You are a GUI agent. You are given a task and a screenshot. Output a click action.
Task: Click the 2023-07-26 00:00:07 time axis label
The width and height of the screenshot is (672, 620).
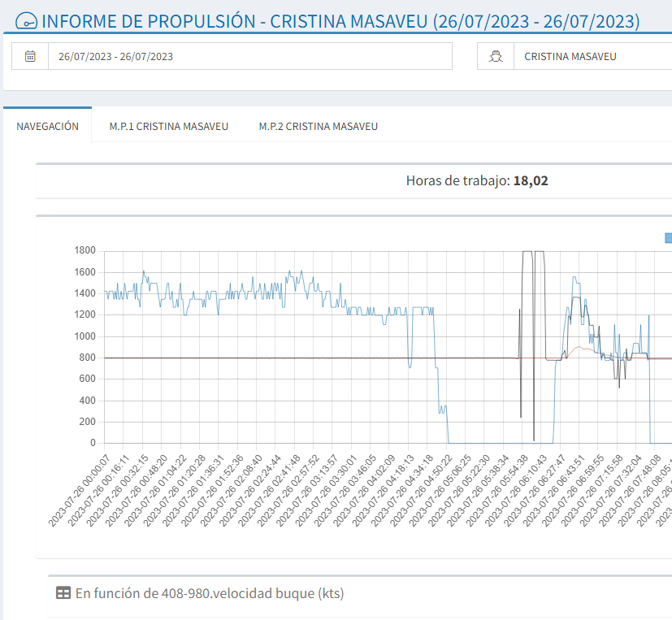[80, 491]
